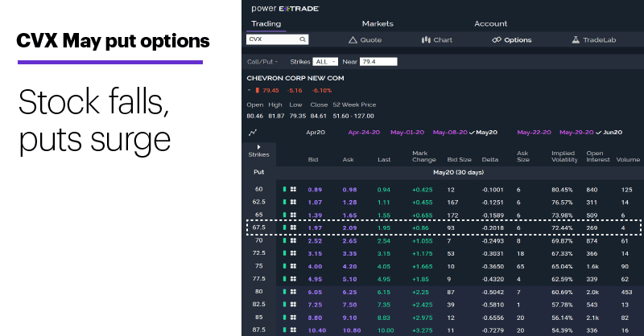Click the grid icon on strike 62.5 row

pyautogui.click(x=293, y=202)
